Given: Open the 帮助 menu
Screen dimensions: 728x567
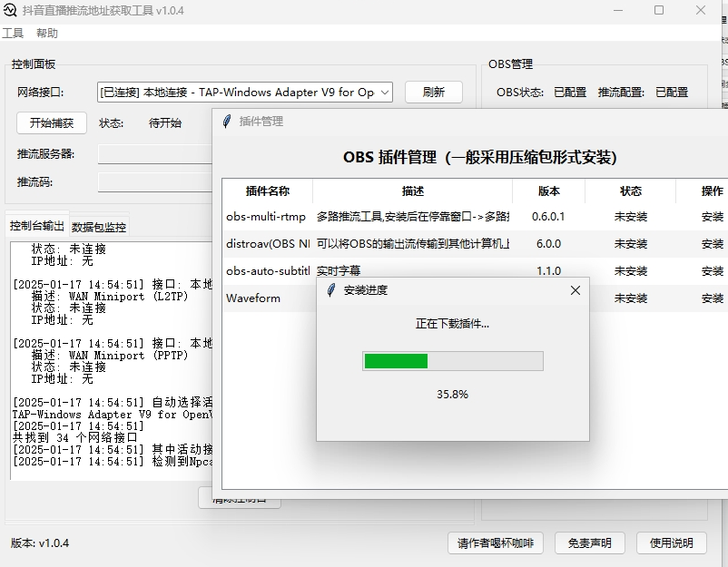Looking at the screenshot, I should pyautogui.click(x=47, y=33).
